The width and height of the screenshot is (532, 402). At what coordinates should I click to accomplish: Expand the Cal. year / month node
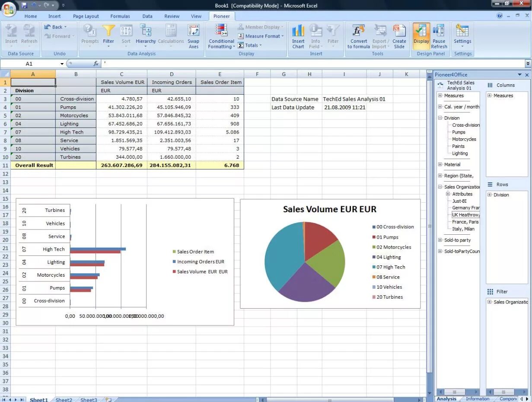440,107
